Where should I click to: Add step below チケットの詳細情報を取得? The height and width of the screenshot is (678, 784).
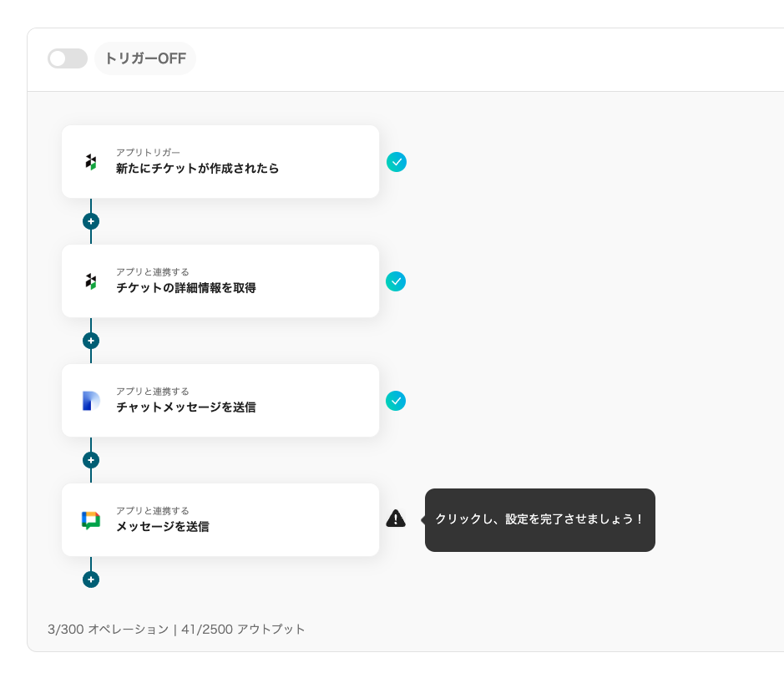pyautogui.click(x=91, y=341)
